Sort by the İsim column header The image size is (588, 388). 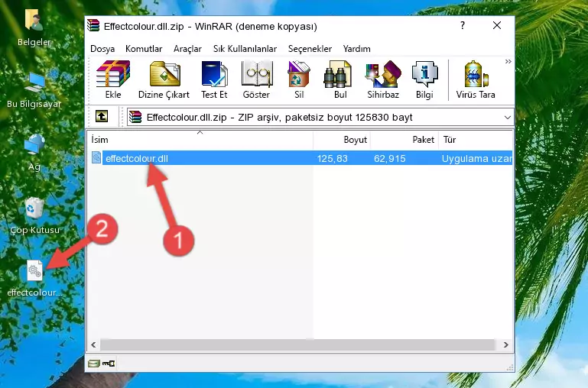pos(200,140)
